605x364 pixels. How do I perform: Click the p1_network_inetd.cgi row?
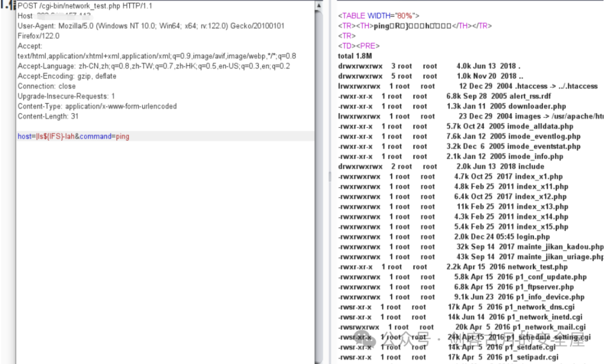point(460,316)
